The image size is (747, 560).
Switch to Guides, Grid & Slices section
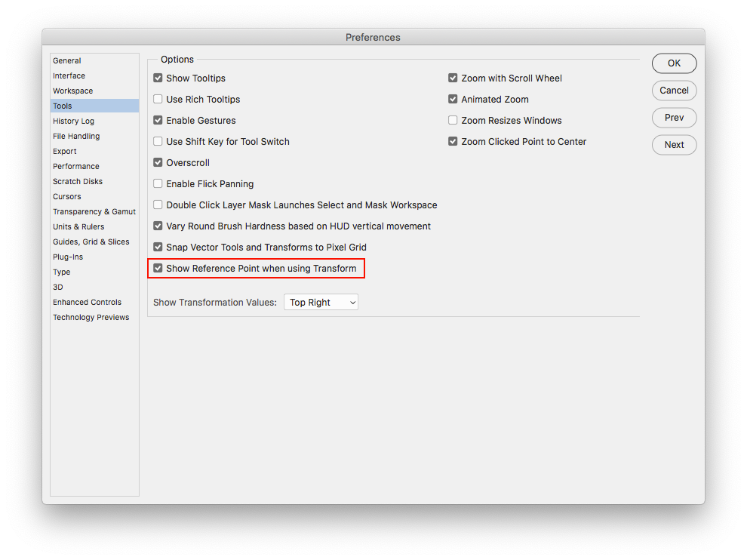point(91,242)
